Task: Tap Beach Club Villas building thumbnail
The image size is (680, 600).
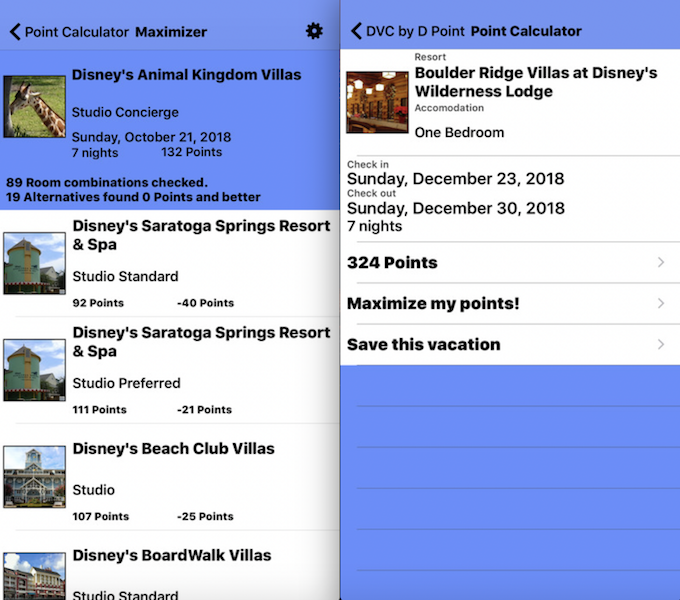Action: [x=35, y=476]
